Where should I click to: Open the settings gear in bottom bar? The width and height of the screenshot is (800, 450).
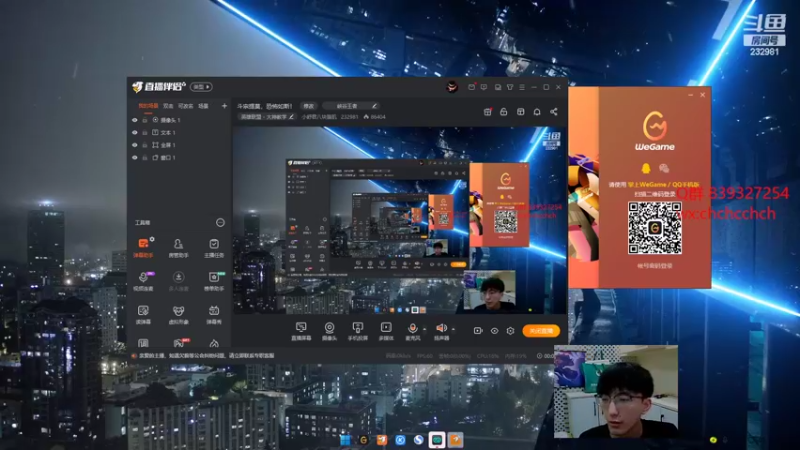coord(510,331)
